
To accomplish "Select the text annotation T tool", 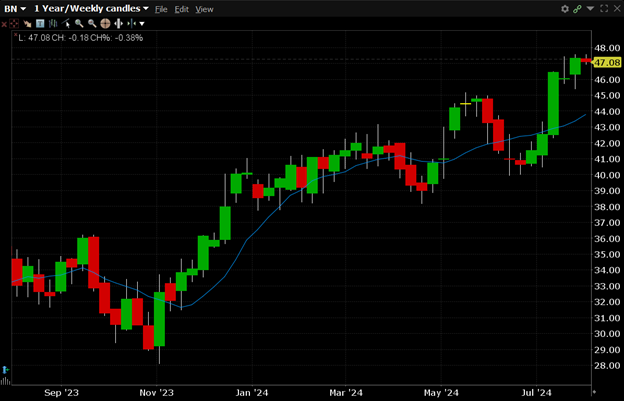I will point(40,24).
